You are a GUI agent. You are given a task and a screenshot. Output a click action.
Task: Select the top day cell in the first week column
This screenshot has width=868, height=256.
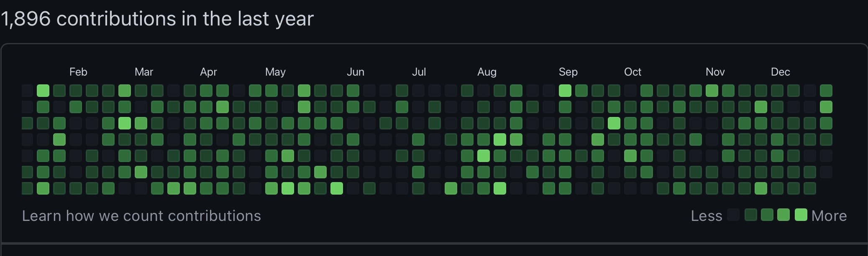27,91
